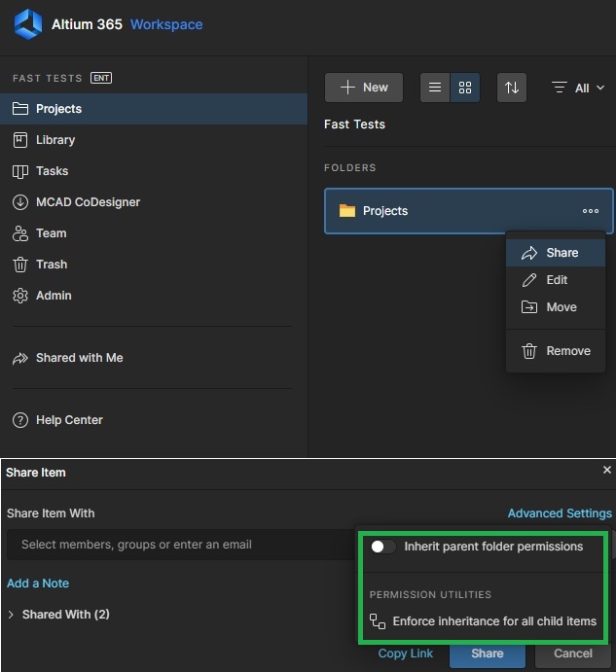Click Copy Link
Image resolution: width=616 pixels, height=672 pixels.
406,654
